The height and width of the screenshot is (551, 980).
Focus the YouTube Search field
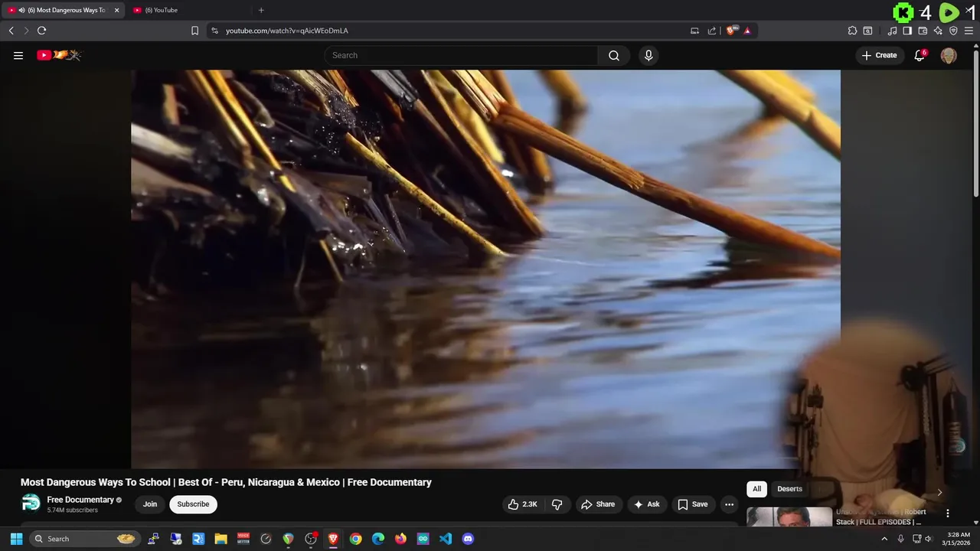point(461,55)
